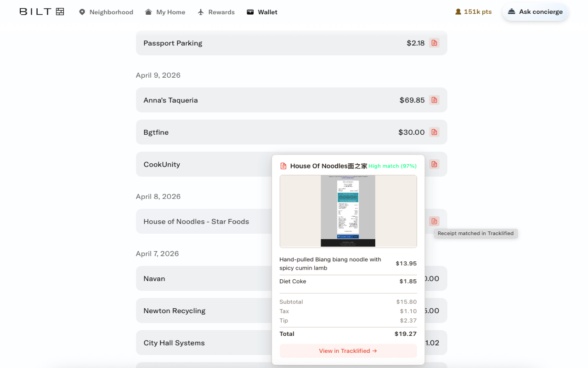Open receipt icon for Bgtfine

434,132
